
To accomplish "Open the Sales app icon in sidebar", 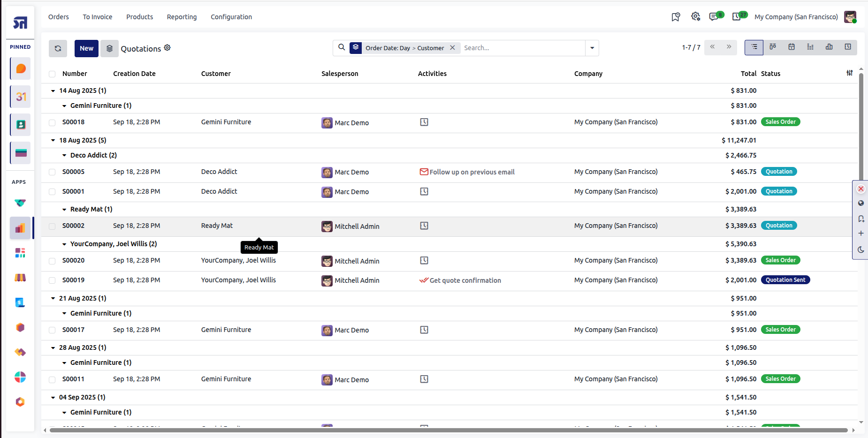I will click(x=20, y=228).
